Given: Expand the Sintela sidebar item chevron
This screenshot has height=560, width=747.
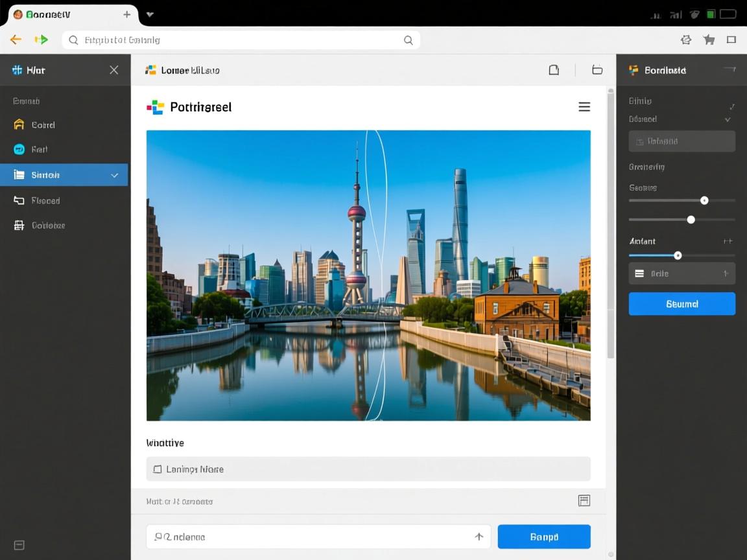Looking at the screenshot, I should coord(115,175).
